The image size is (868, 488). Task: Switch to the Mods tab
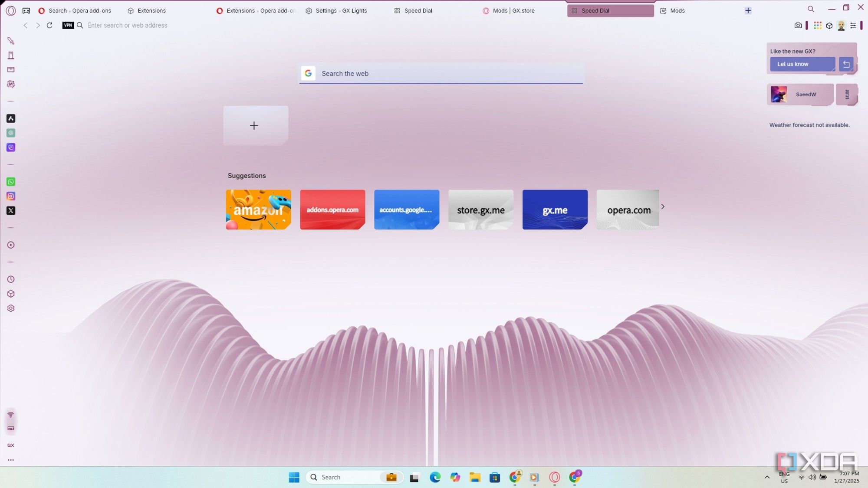pos(677,11)
